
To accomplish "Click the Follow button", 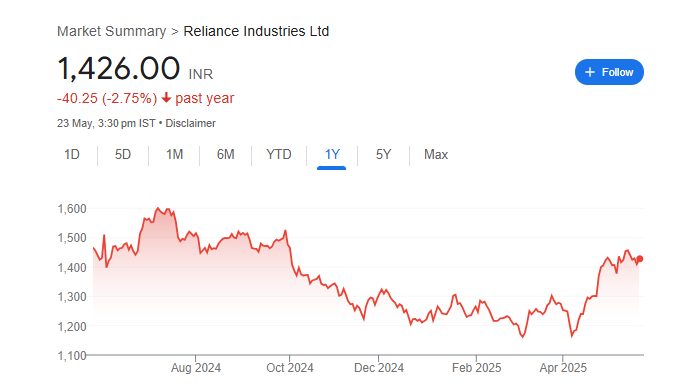I will coord(609,72).
